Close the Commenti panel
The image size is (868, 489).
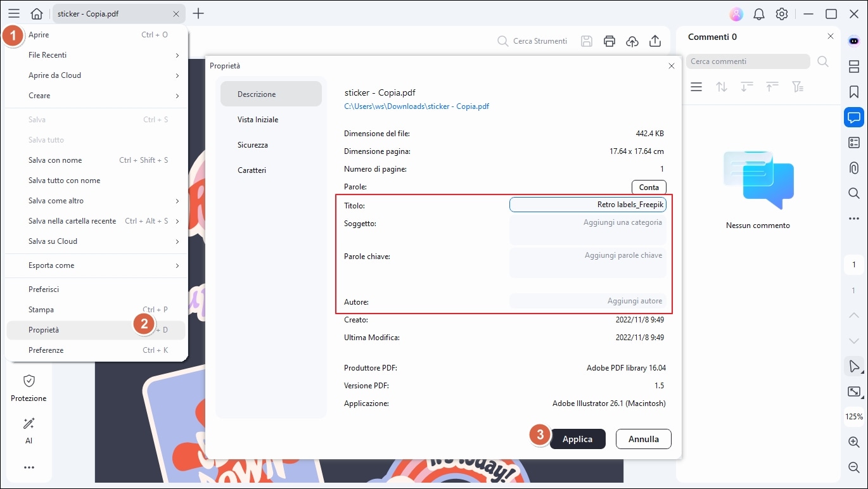point(831,37)
